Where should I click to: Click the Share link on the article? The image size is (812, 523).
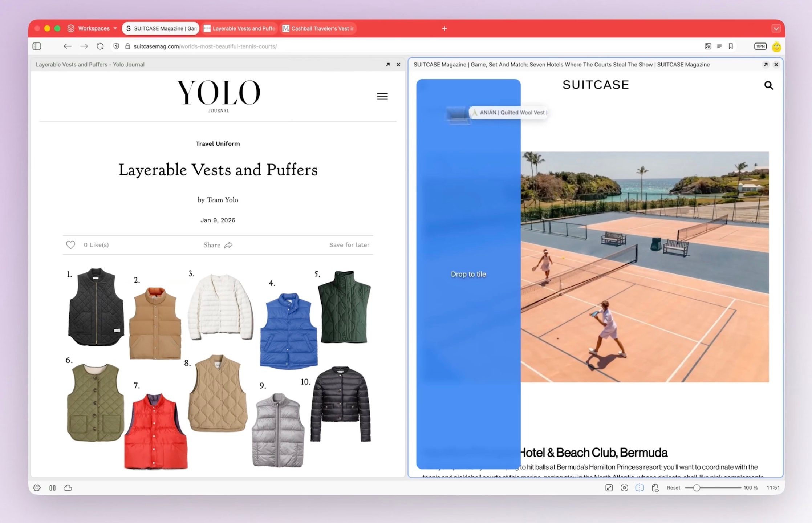coord(218,245)
